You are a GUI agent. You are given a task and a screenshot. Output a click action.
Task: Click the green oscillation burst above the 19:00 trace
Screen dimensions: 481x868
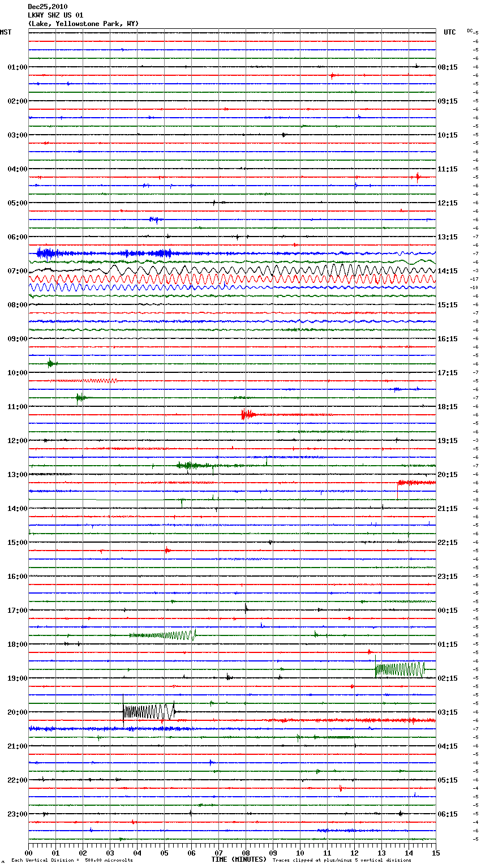click(x=400, y=669)
